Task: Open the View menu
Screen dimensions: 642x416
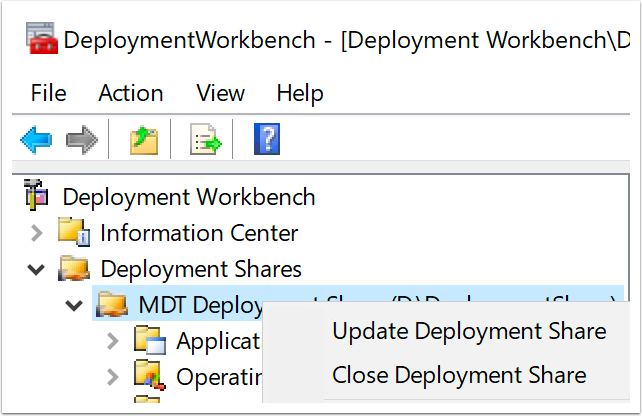Action: [220, 93]
